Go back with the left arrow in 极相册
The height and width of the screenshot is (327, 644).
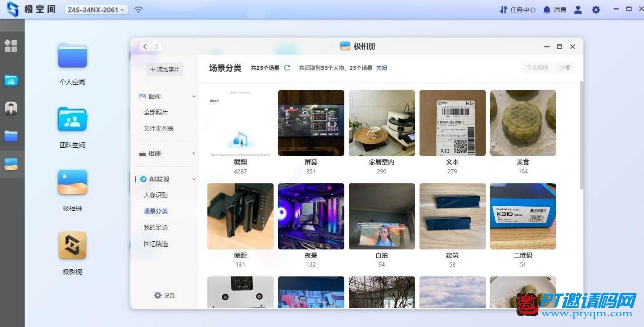(x=145, y=46)
